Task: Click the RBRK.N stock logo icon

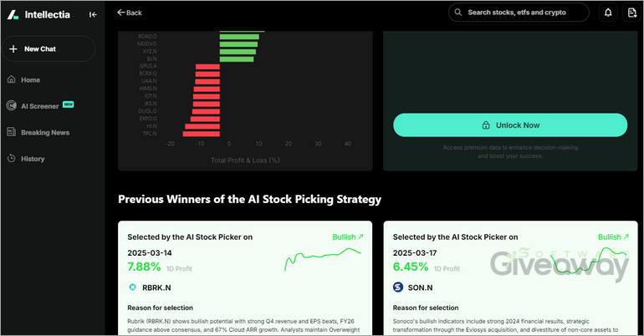Action: coord(132,287)
